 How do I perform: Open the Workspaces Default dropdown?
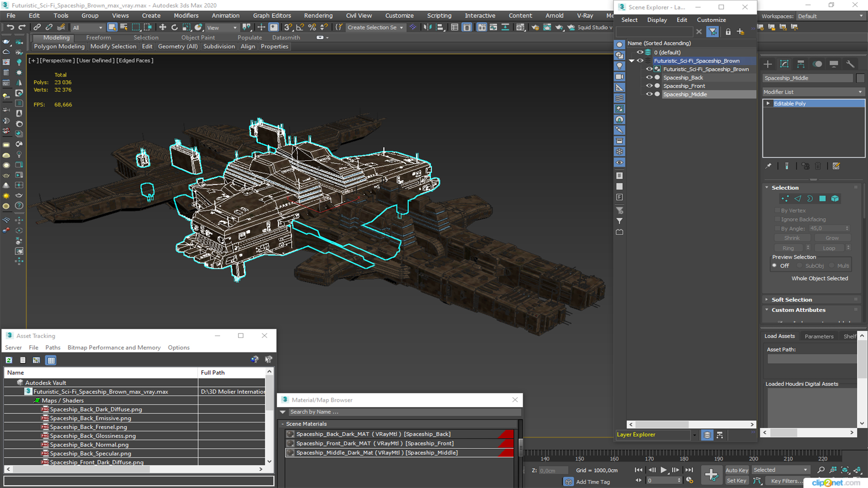click(x=830, y=16)
